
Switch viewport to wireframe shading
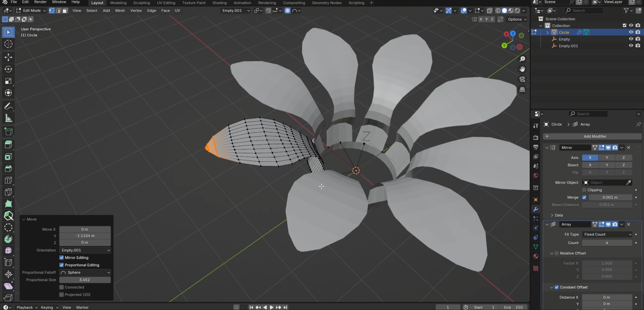tap(498, 11)
